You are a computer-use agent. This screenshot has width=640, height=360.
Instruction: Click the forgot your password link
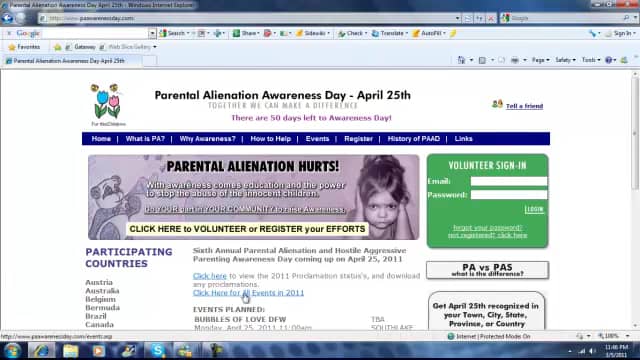click(487, 228)
